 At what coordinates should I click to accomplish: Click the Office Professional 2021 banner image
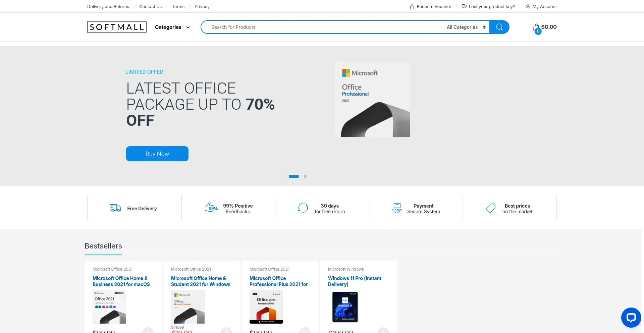[372, 99]
